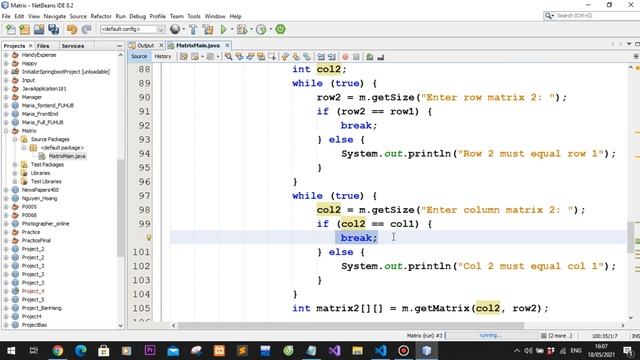Open the File menu
The width and height of the screenshot is (640, 360).
click(x=6, y=16)
